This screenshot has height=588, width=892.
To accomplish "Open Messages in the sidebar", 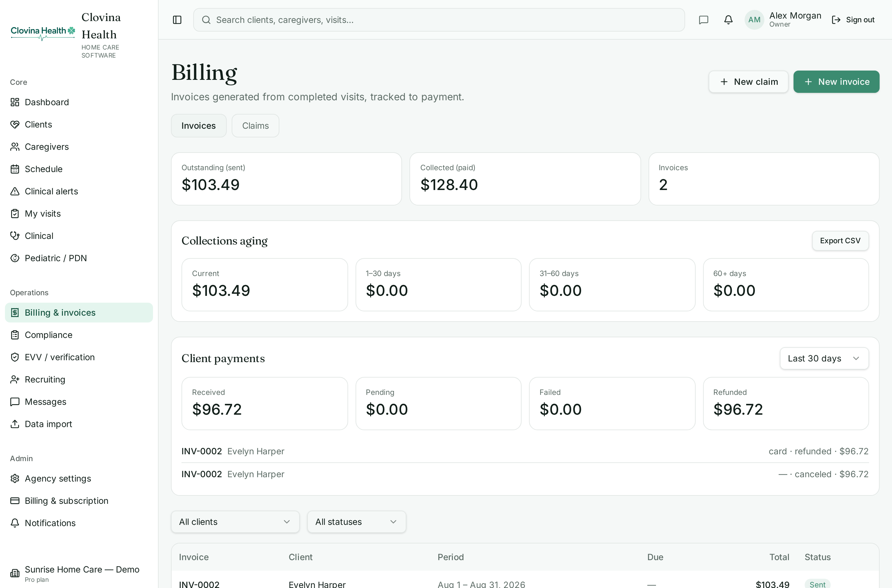I will [x=79, y=402].
